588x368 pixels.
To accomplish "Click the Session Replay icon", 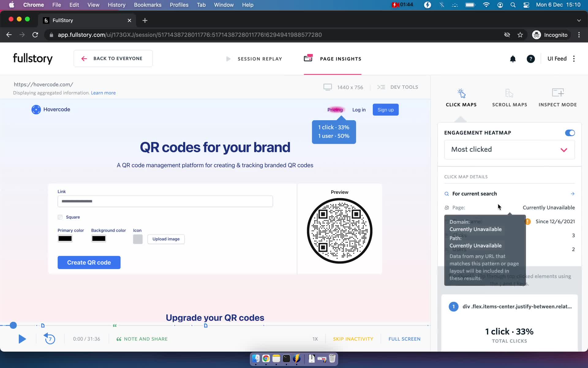I will click(228, 59).
